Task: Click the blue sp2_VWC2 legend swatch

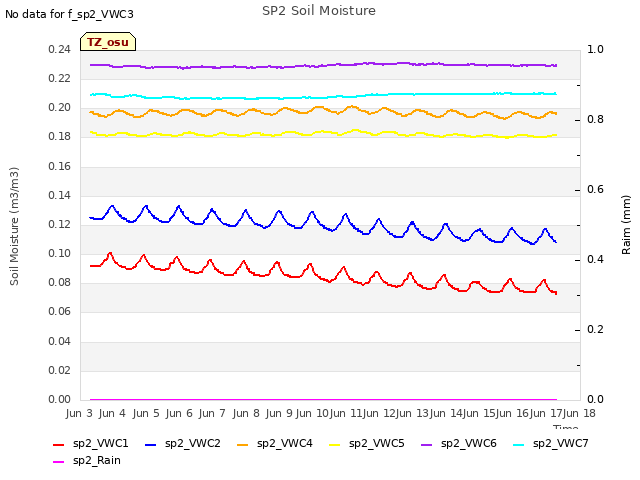Action: click(x=151, y=444)
